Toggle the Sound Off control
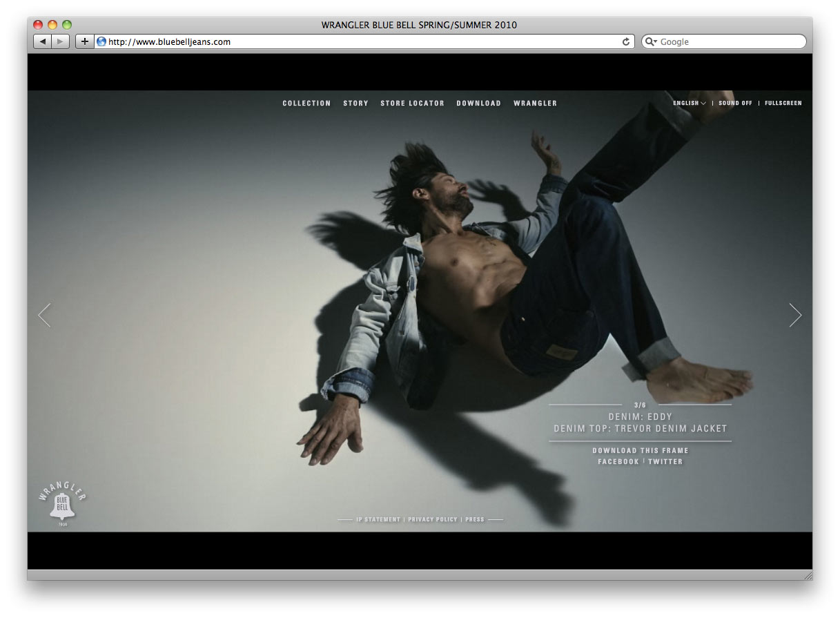The image size is (840, 618). tap(735, 103)
